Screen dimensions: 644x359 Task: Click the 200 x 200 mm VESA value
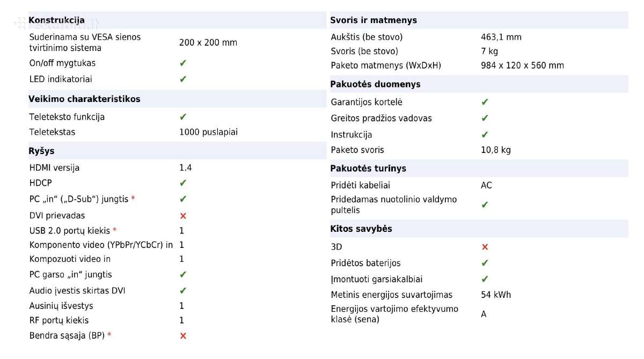[x=208, y=42]
